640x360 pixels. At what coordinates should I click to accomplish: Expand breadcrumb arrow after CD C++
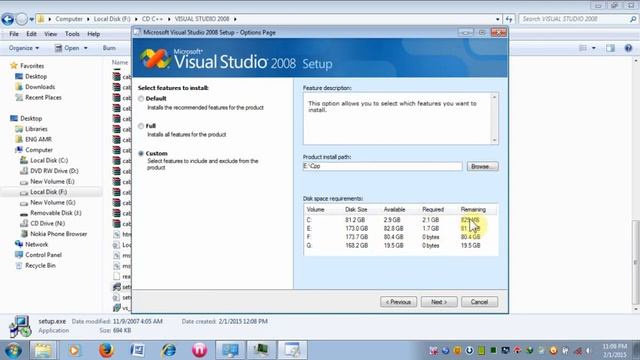point(169,19)
